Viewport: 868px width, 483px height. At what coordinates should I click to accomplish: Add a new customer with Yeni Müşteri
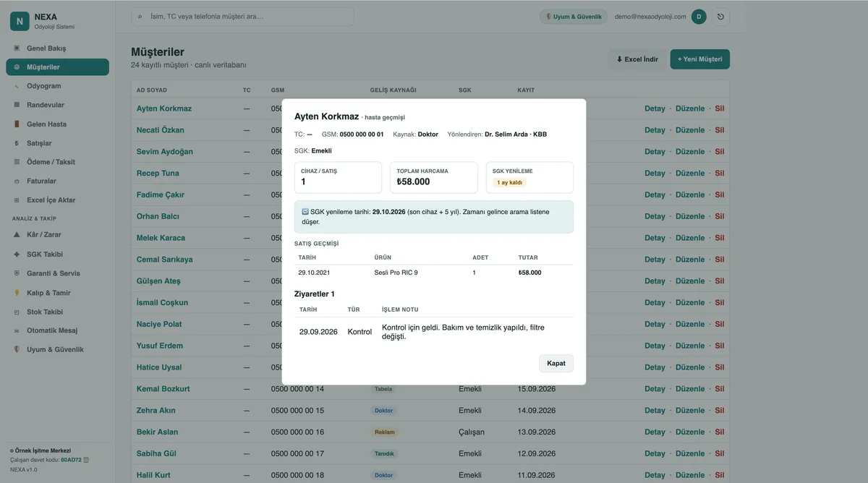(x=699, y=59)
